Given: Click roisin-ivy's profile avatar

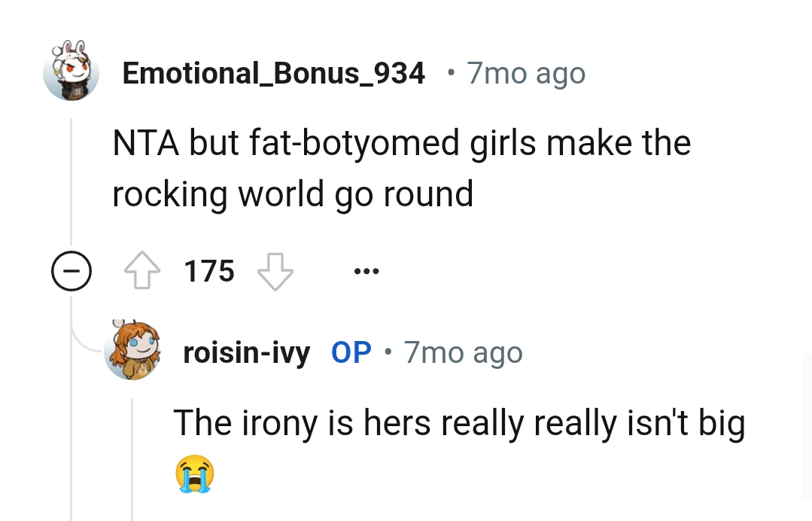Looking at the screenshot, I should point(133,351).
